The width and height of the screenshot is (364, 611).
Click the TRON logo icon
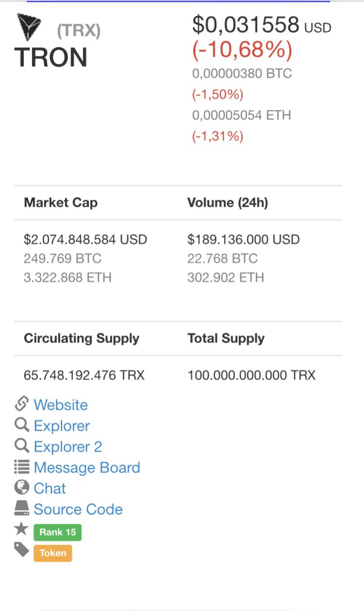pyautogui.click(x=28, y=26)
